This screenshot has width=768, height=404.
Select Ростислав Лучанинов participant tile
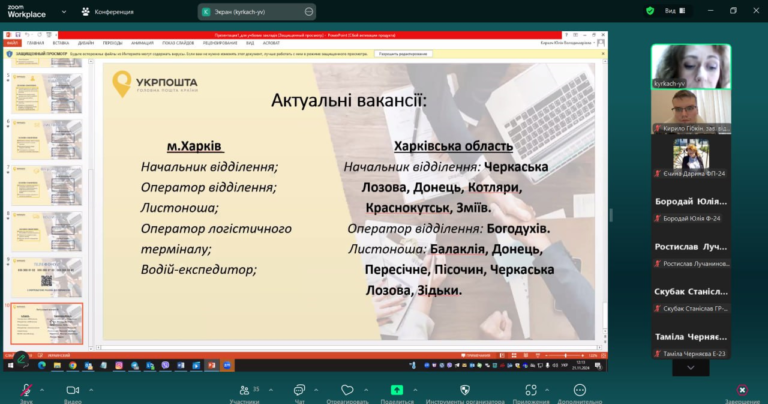coord(691,247)
